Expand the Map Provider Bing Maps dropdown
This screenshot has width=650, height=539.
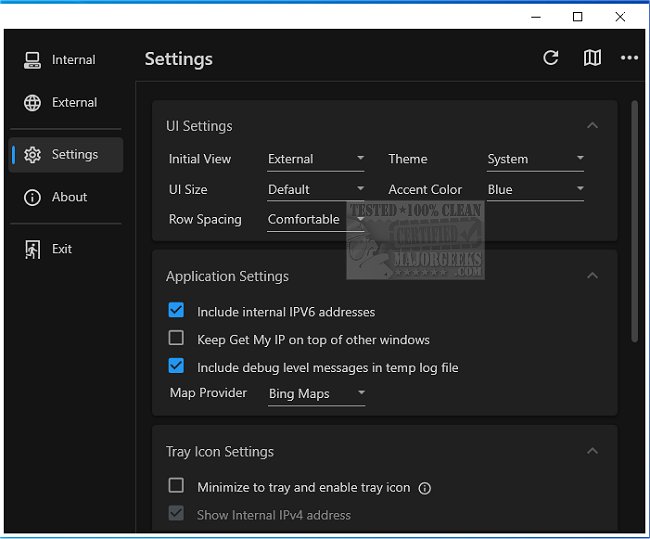(316, 394)
